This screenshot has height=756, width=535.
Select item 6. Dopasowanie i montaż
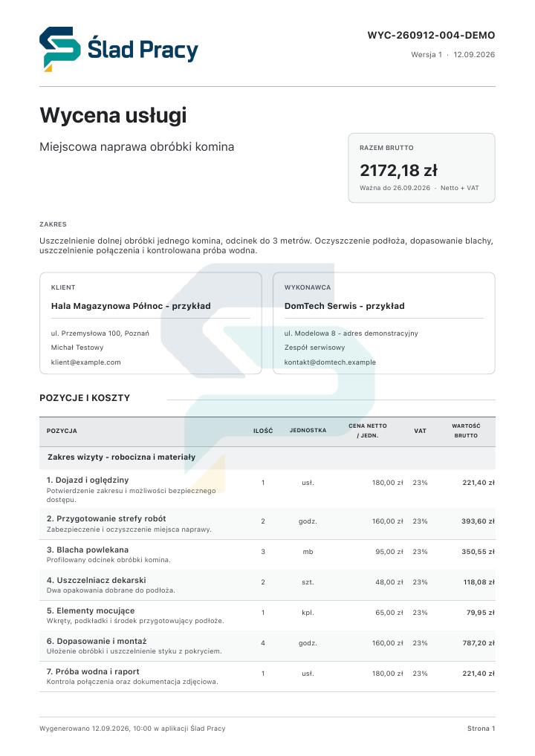click(x=97, y=641)
